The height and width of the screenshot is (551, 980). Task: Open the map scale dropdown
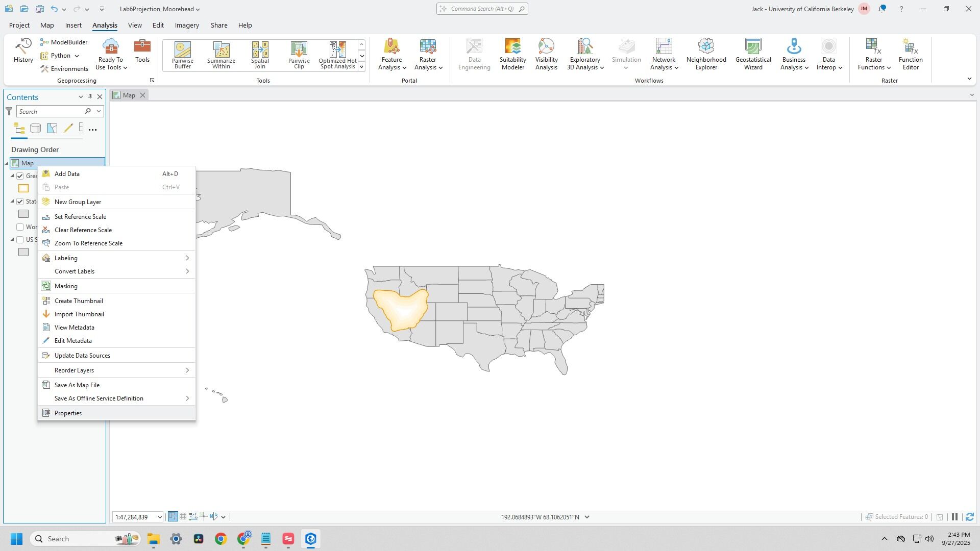pyautogui.click(x=159, y=517)
